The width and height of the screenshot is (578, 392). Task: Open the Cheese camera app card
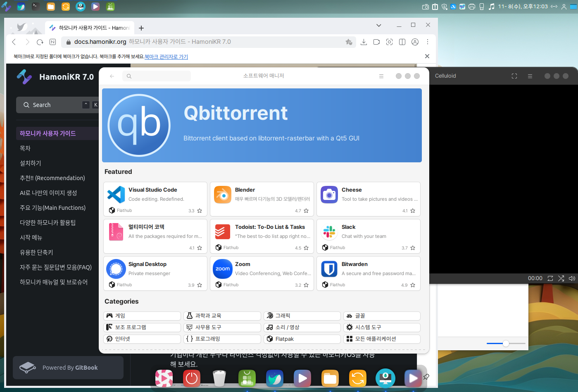click(369, 199)
